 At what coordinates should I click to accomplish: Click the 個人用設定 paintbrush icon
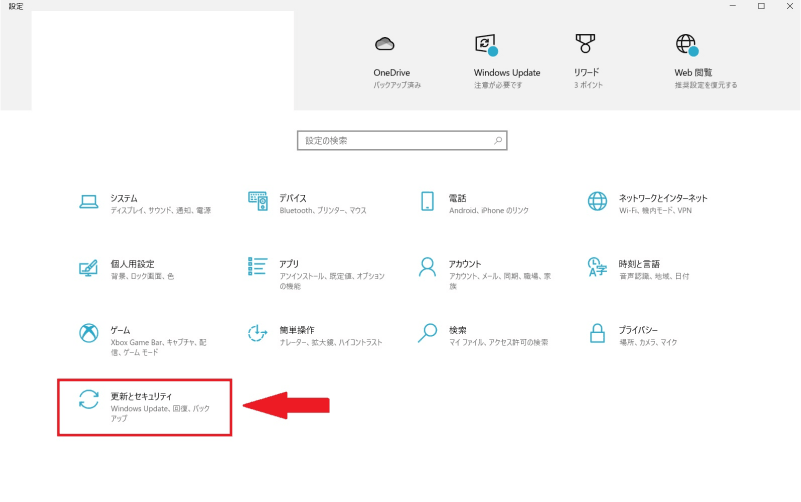[88, 268]
